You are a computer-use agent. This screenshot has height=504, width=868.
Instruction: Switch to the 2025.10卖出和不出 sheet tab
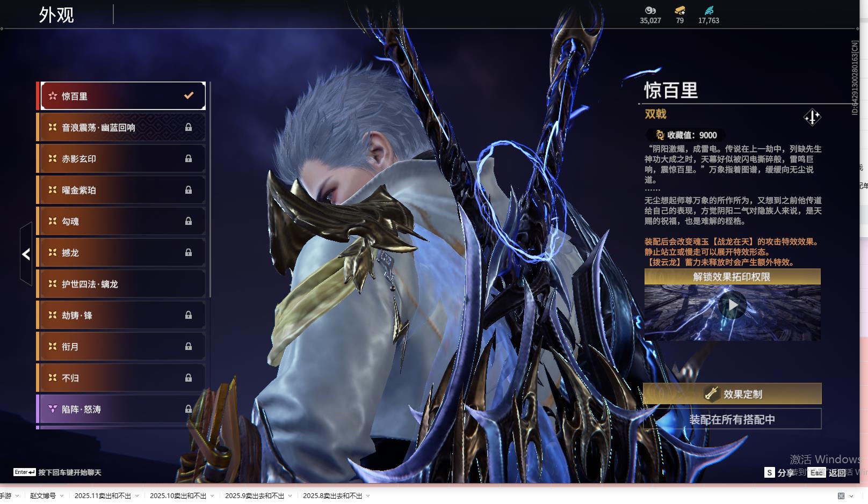(x=178, y=496)
